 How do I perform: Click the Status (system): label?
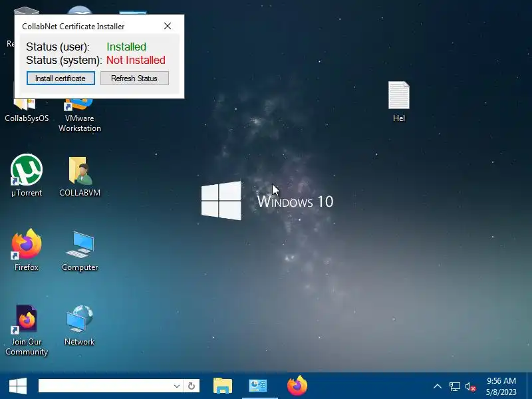click(64, 60)
